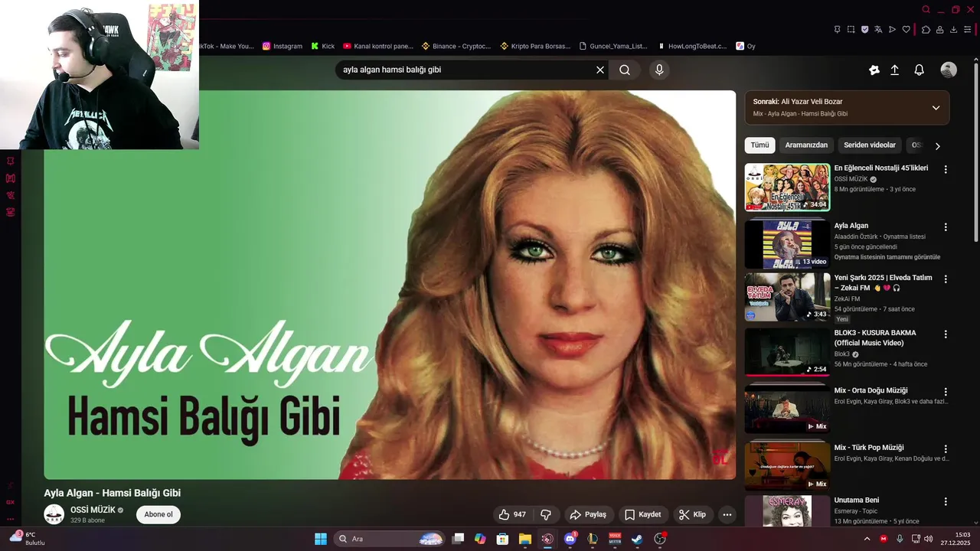
Task: Open Kripto Para Borsası bookmark
Action: [535, 46]
